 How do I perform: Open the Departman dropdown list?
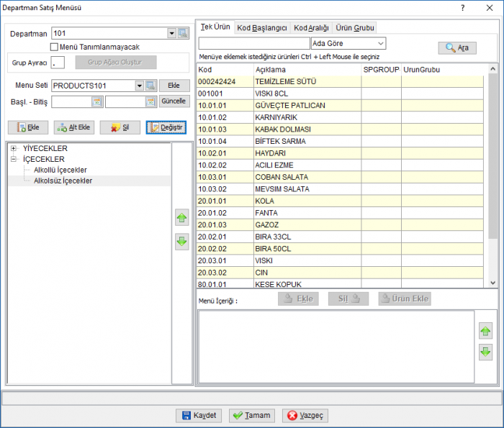tap(172, 33)
